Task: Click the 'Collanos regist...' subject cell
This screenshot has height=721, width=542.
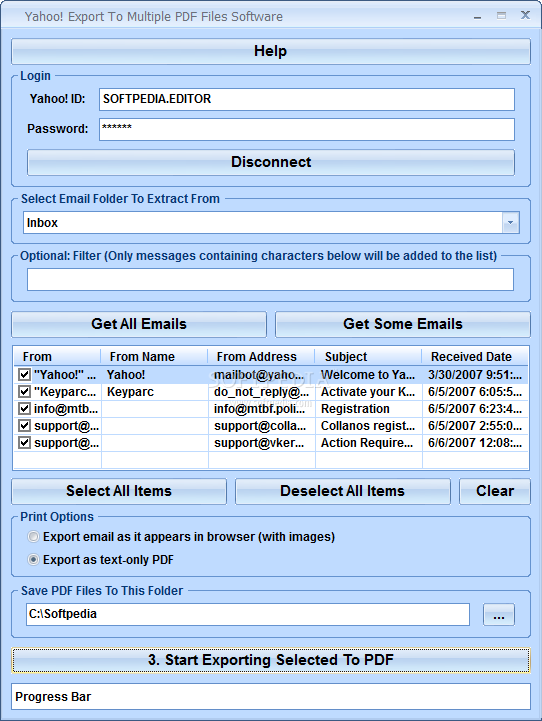Action: point(368,426)
